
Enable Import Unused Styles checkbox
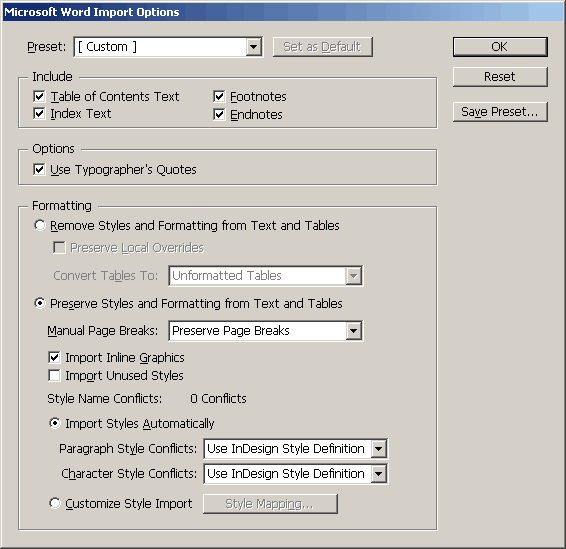click(x=54, y=375)
